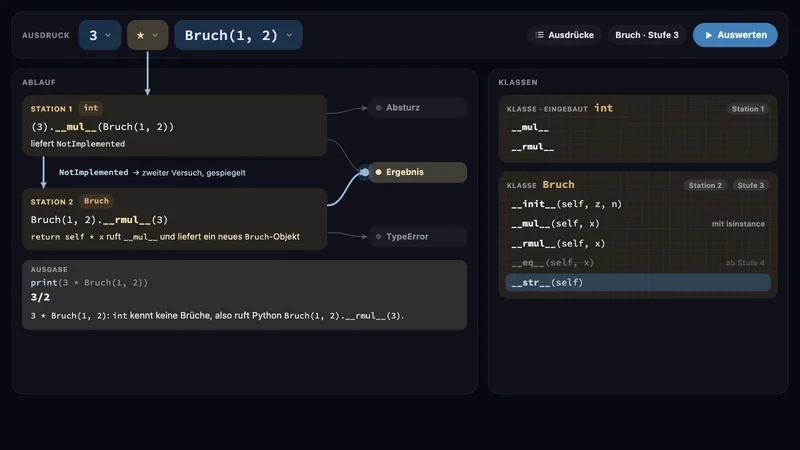Click the Bruch badge in Station 2
Image resolution: width=800 pixels, height=450 pixels.
pyautogui.click(x=96, y=201)
